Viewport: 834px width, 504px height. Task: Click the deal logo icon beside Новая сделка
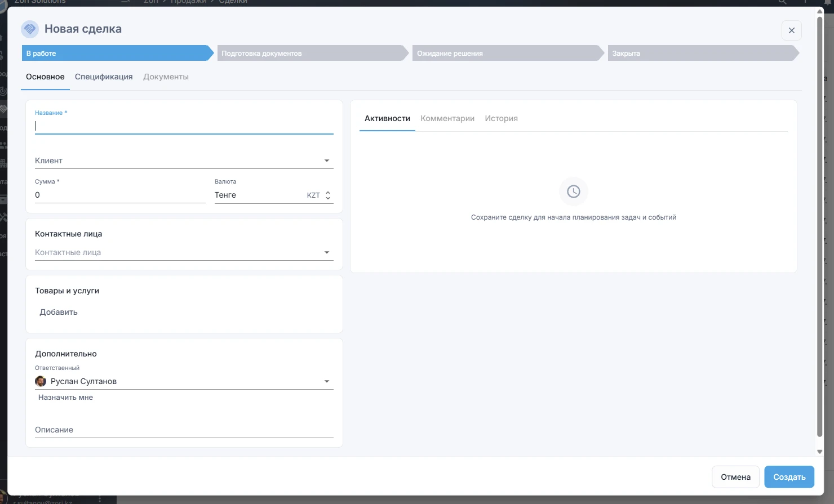(30, 29)
